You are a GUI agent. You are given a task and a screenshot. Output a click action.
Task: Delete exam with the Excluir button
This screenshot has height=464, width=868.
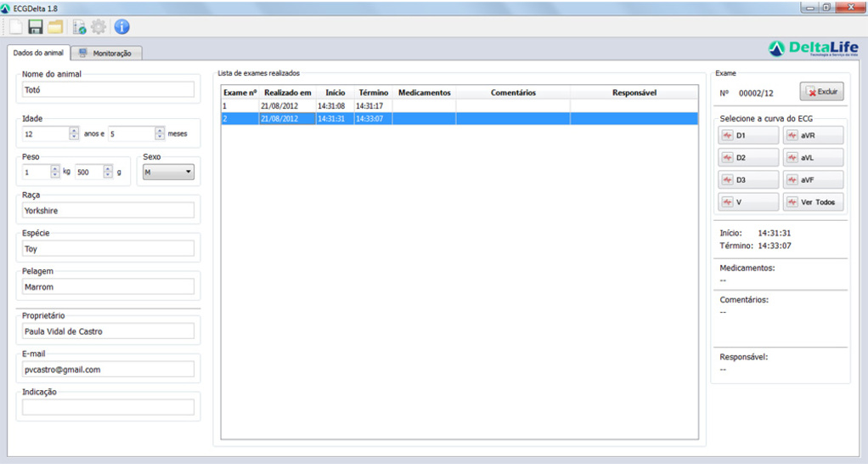click(x=821, y=92)
